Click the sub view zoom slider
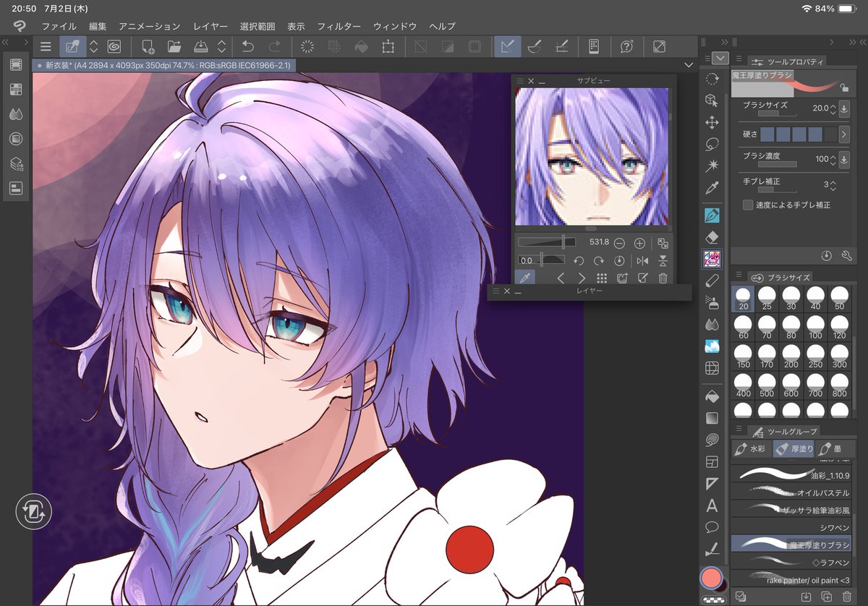 (x=547, y=242)
